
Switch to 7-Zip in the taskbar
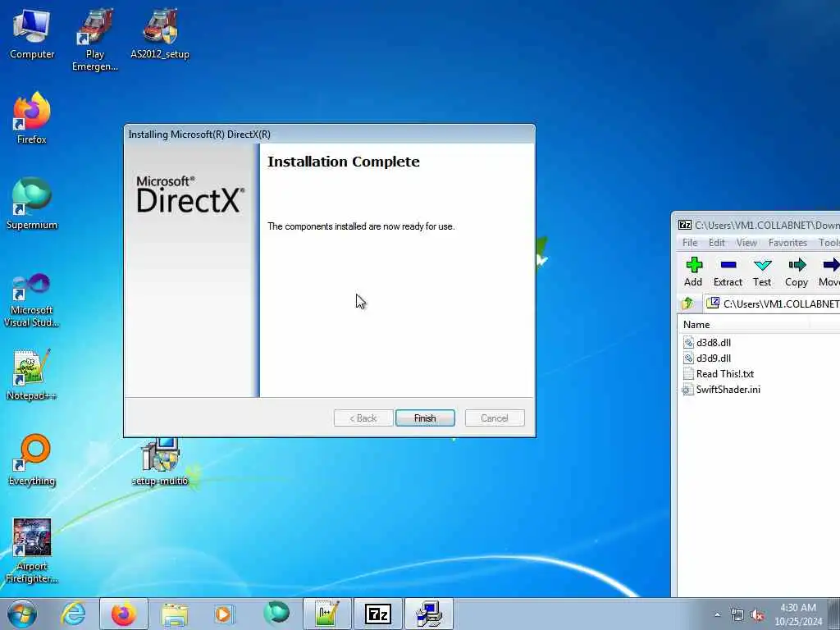coord(378,614)
